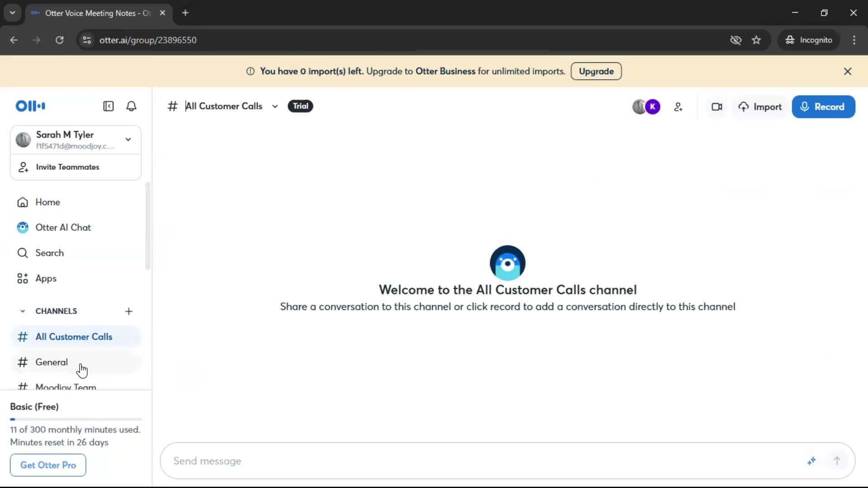Open a new browser tab
The height and width of the screenshot is (488, 868).
pos(185,13)
